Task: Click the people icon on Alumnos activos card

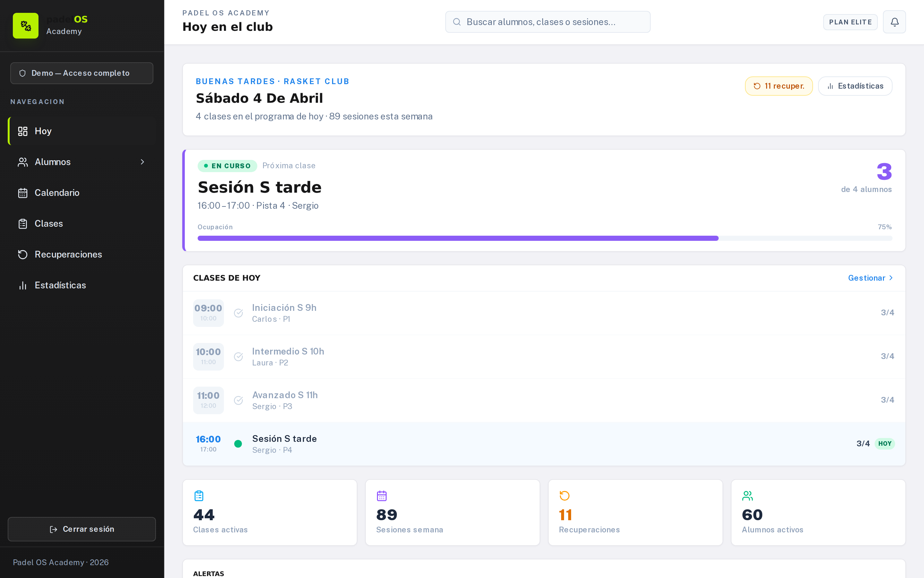Action: point(748,496)
